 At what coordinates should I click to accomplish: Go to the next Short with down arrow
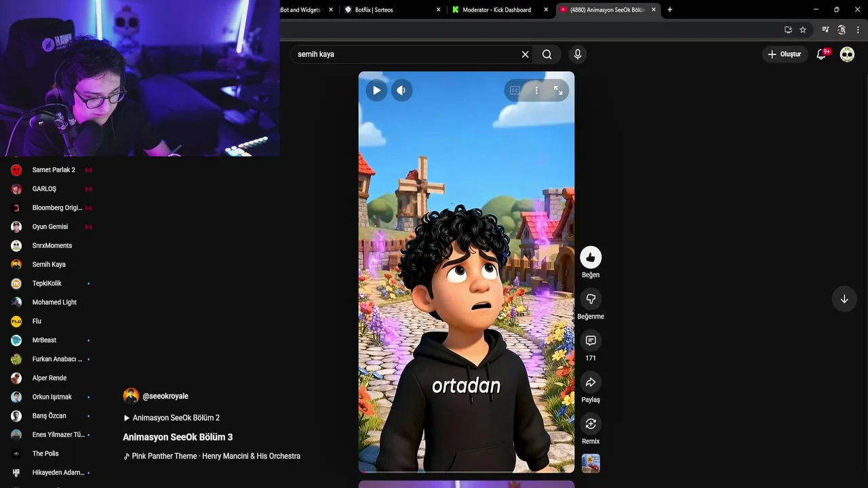[844, 299]
